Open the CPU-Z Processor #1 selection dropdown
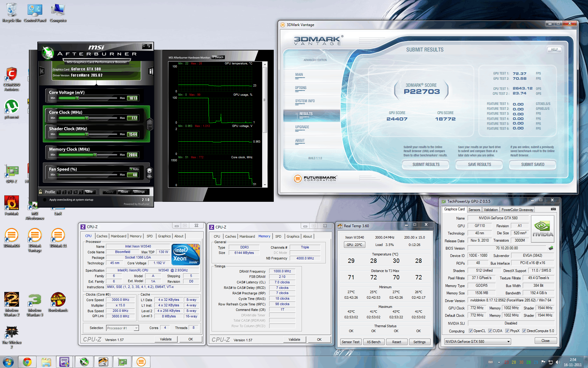 point(136,328)
